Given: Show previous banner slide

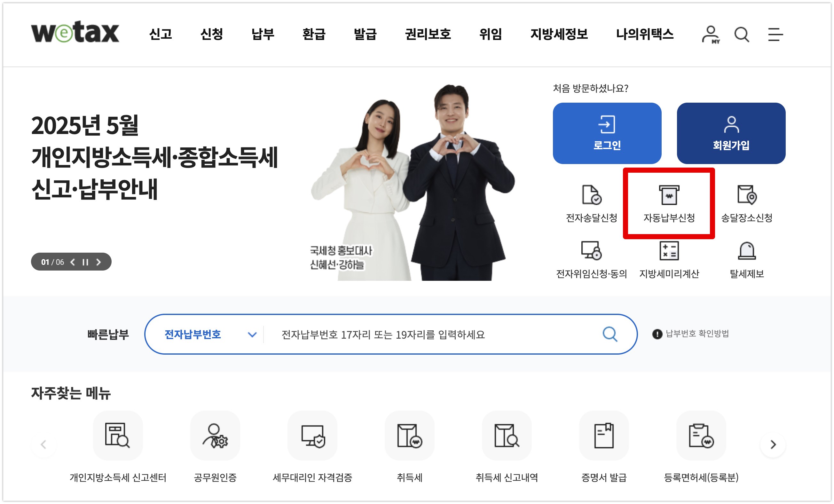Looking at the screenshot, I should 73,262.
